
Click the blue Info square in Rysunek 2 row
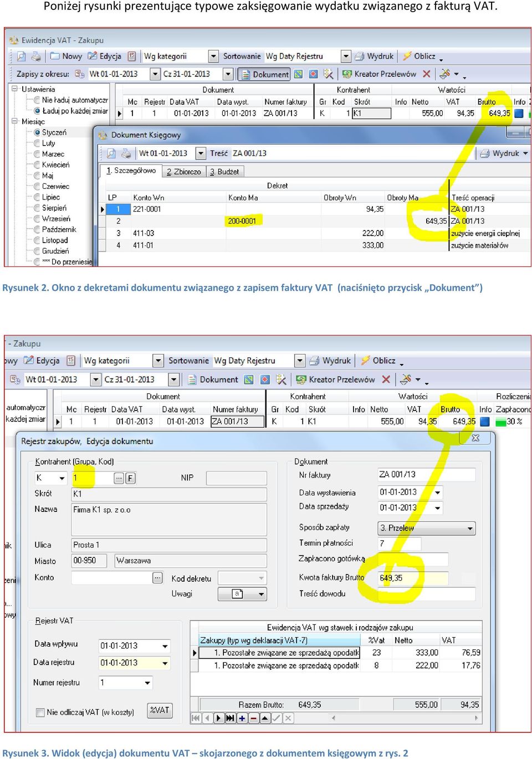(519, 113)
